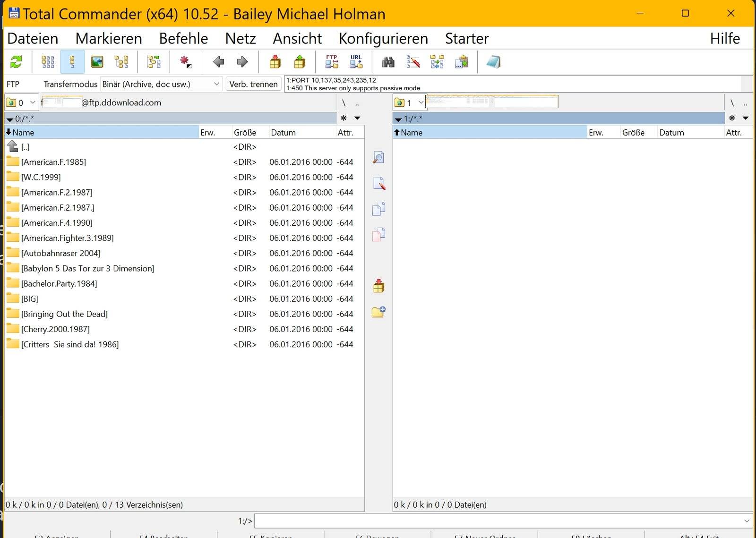Pack files using toolbar box icon
This screenshot has height=538, width=756.
[275, 62]
